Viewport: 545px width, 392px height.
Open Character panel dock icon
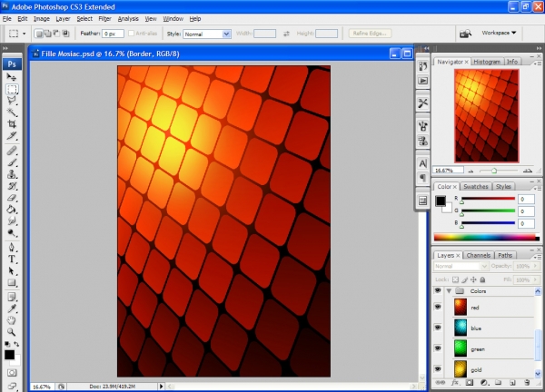point(422,163)
